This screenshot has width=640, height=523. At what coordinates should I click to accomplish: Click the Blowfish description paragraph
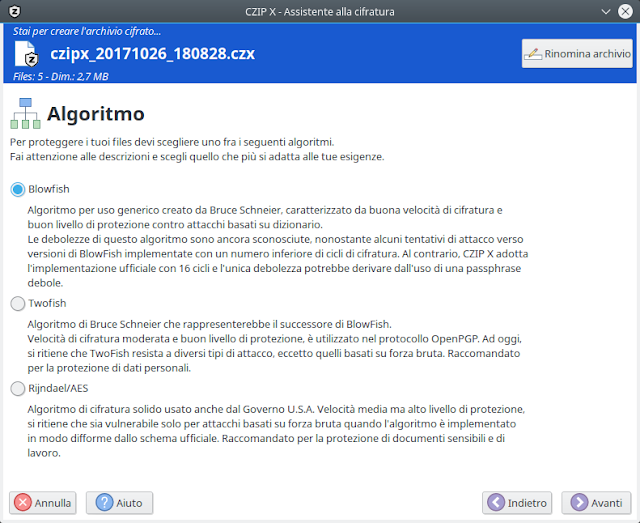point(278,246)
